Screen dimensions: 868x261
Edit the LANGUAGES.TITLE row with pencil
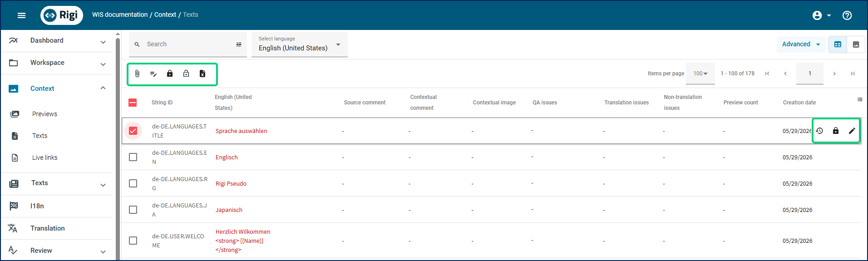852,131
